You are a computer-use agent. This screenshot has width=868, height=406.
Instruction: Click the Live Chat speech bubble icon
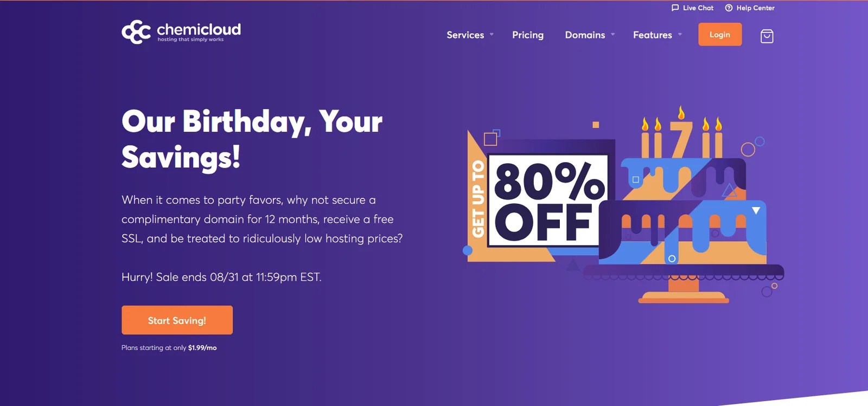click(675, 8)
